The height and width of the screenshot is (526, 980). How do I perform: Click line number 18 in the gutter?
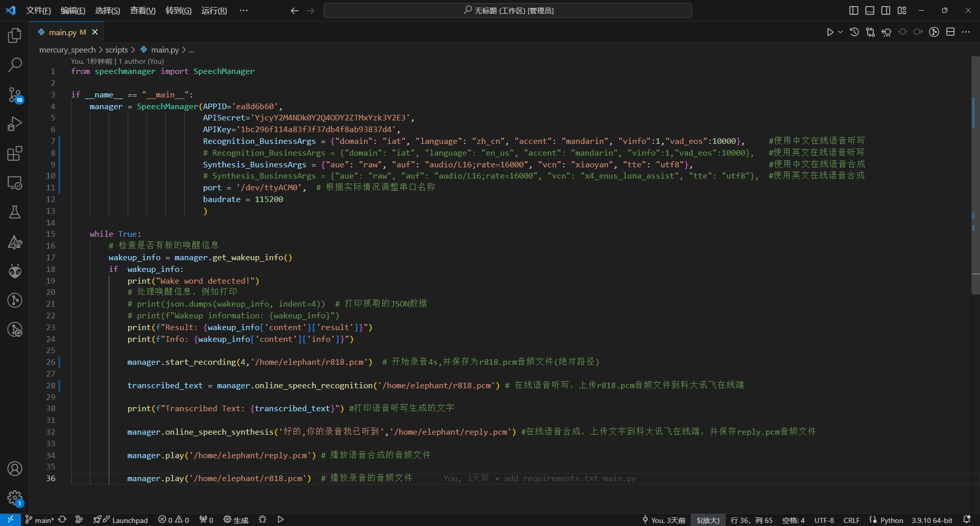pos(51,269)
